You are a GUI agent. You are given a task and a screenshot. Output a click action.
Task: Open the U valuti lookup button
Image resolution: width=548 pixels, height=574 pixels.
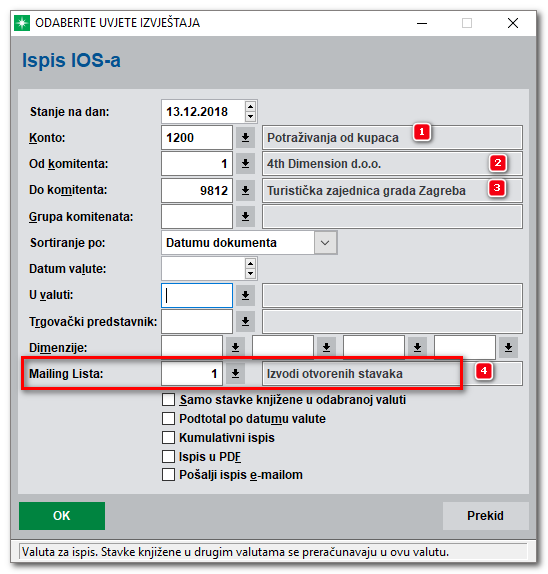[x=245, y=295]
